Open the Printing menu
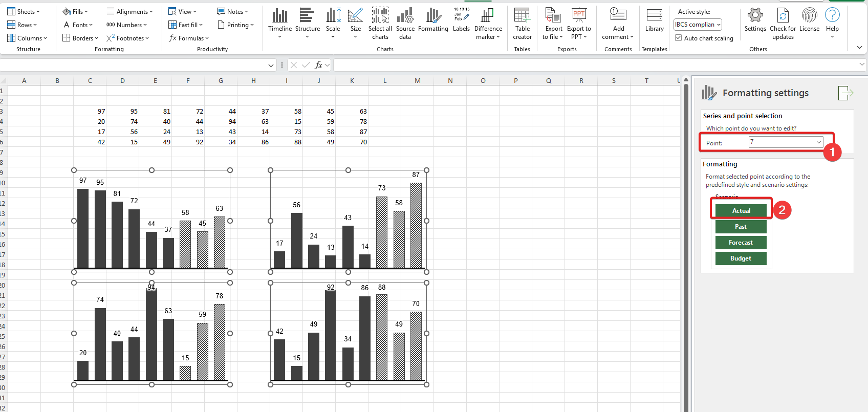 point(235,25)
